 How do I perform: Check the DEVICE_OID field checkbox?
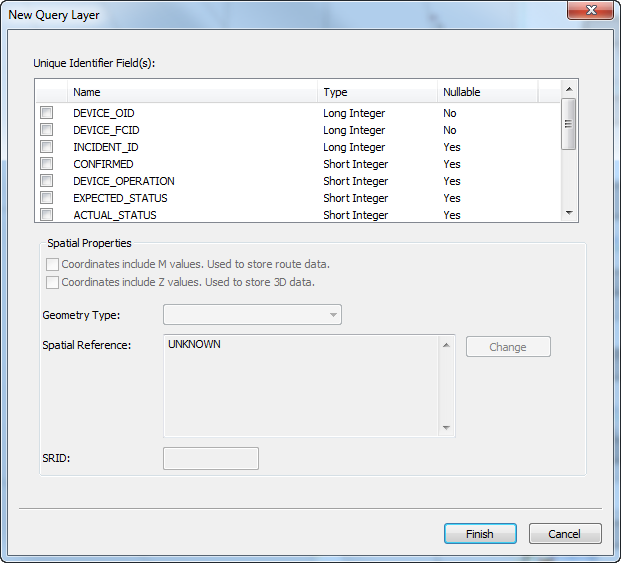pyautogui.click(x=46, y=113)
